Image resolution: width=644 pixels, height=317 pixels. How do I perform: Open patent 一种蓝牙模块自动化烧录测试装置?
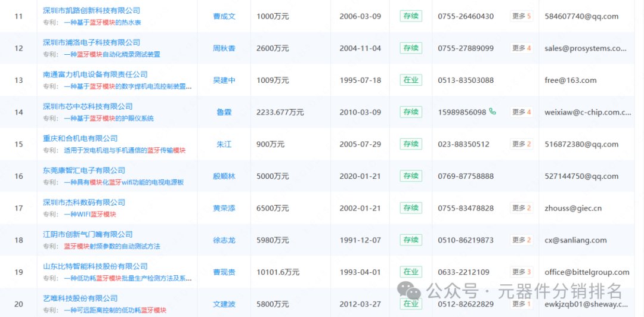tap(112, 55)
